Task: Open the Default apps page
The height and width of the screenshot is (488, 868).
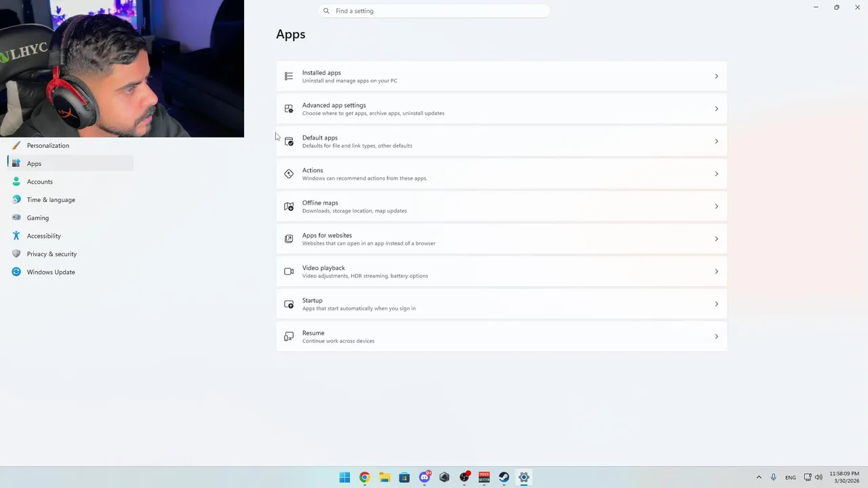Action: click(x=501, y=141)
